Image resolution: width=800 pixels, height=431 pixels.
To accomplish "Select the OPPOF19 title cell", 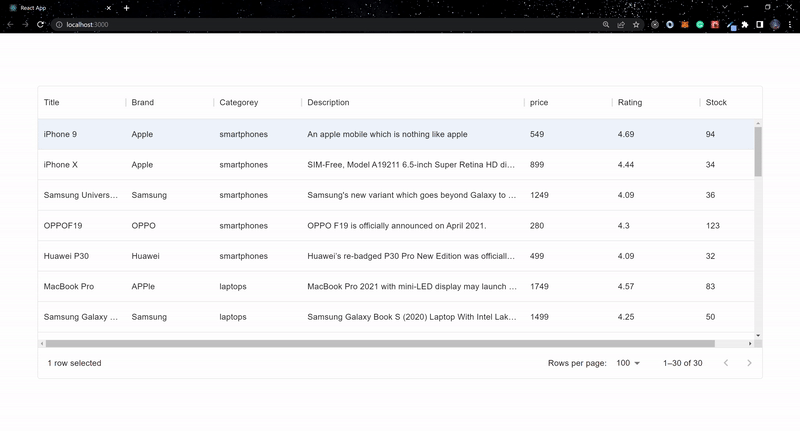I will pyautogui.click(x=82, y=225).
